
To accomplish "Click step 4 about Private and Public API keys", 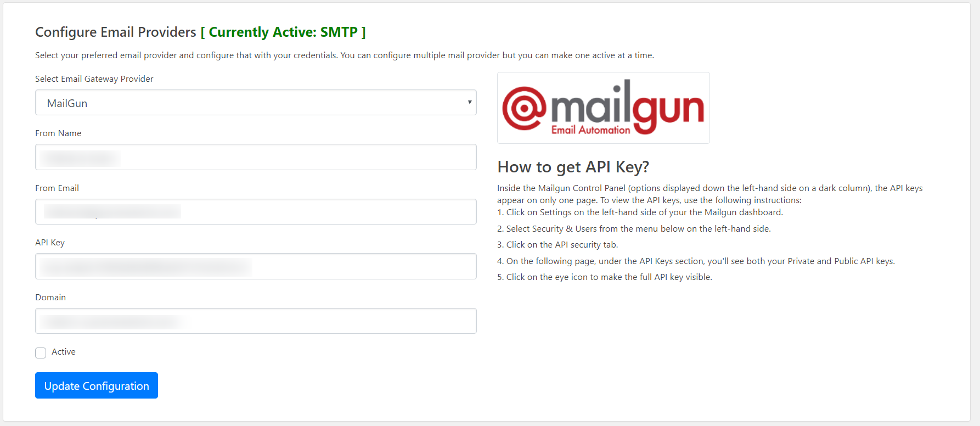I will coord(696,261).
